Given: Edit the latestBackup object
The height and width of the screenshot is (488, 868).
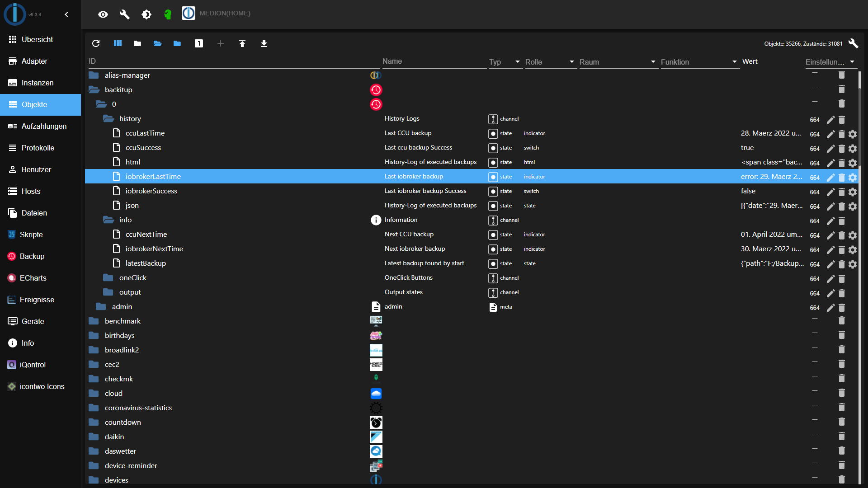Looking at the screenshot, I should click(831, 264).
